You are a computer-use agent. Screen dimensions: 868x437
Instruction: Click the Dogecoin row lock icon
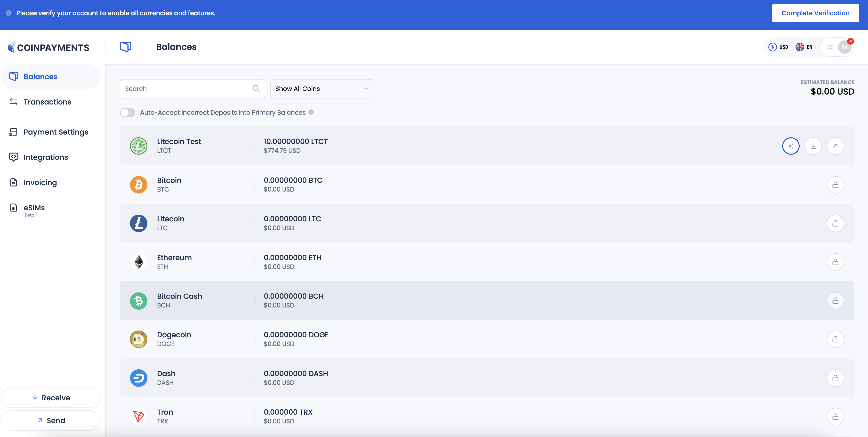[x=835, y=339]
